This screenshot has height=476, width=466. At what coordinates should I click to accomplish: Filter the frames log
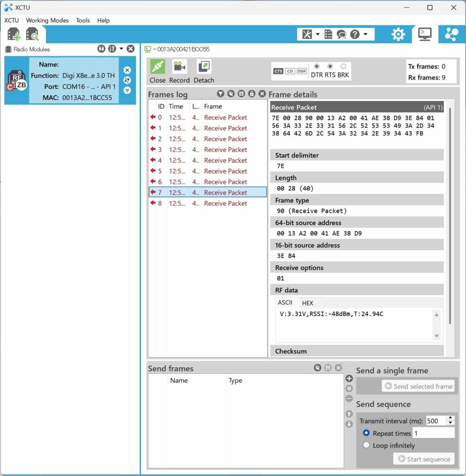click(220, 94)
